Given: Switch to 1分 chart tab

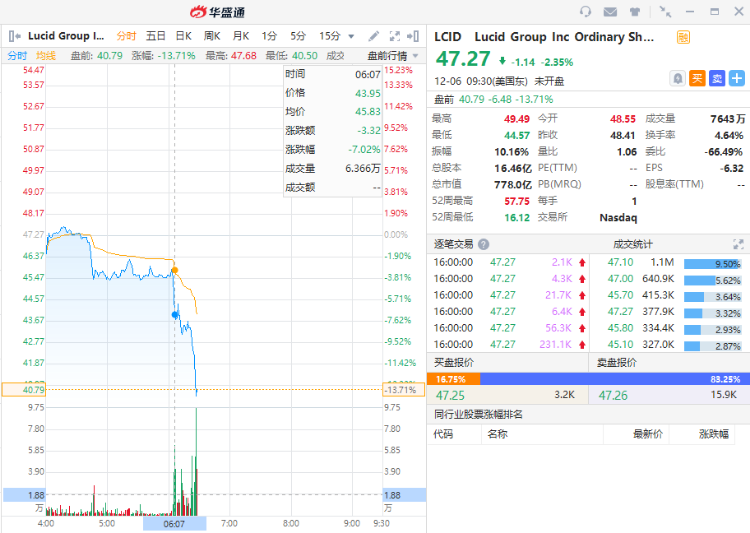Looking at the screenshot, I should 269,36.
